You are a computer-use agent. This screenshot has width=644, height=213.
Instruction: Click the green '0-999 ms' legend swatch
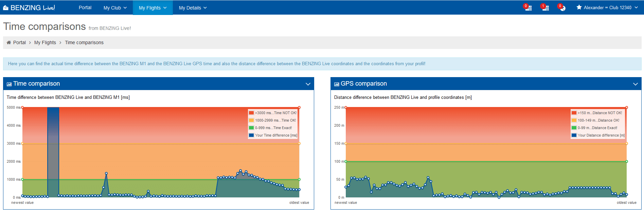click(x=251, y=128)
